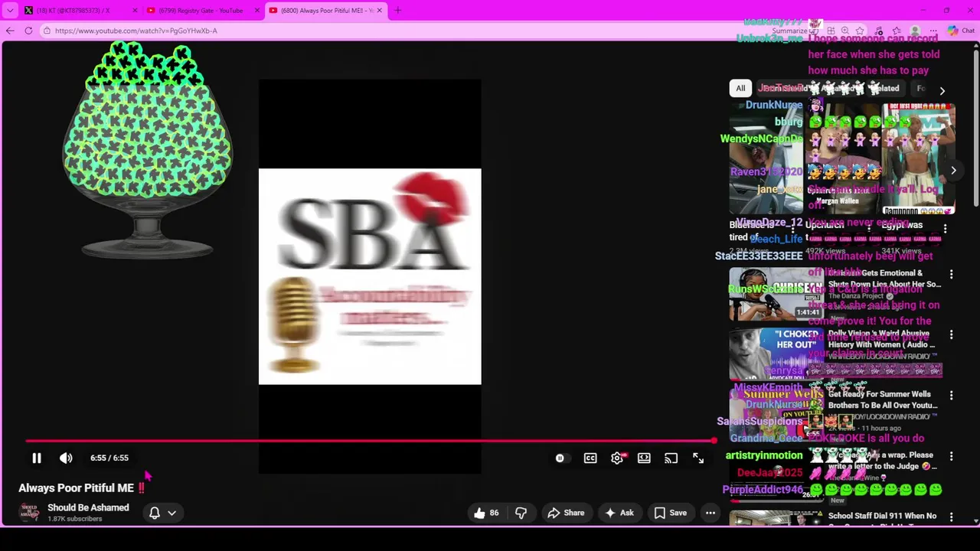Mute the video volume speaker icon
This screenshot has height=551, width=980.
click(x=66, y=458)
